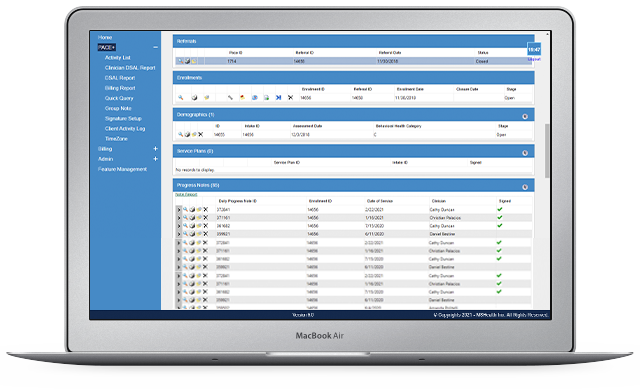The height and width of the screenshot is (391, 640).
Task: Open the Activity List menu item
Action: pos(118,58)
